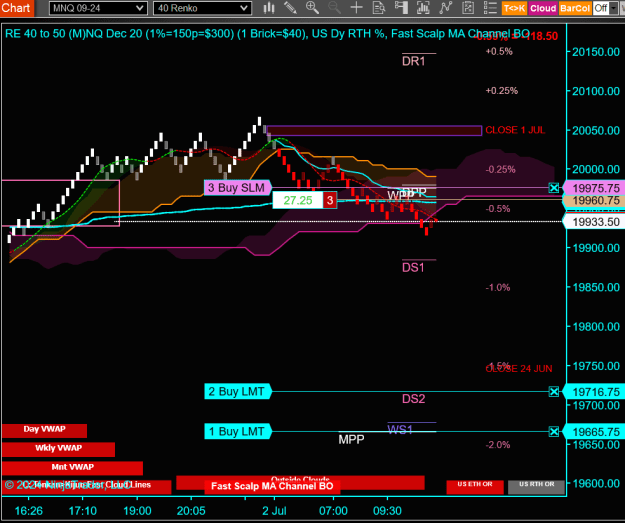Click the 2 Jul date on time axis
The height and width of the screenshot is (523, 625).
tap(274, 511)
